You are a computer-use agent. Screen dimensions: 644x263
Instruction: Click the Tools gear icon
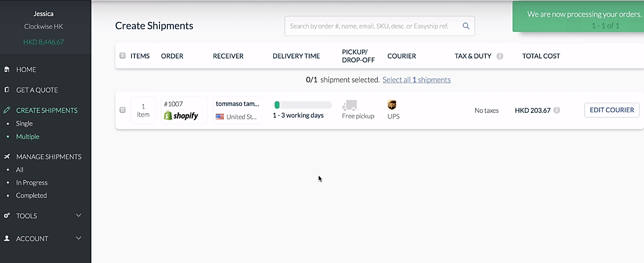pyautogui.click(x=7, y=216)
